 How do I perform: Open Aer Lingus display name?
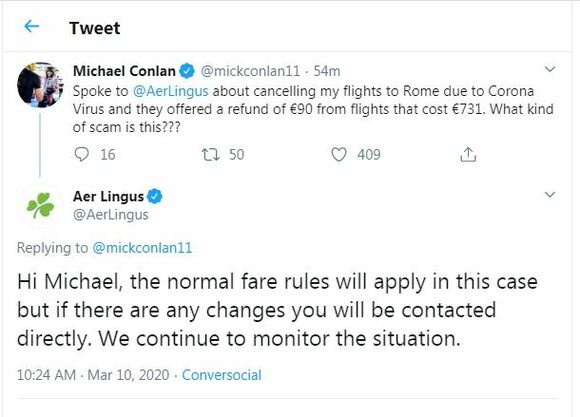click(108, 196)
